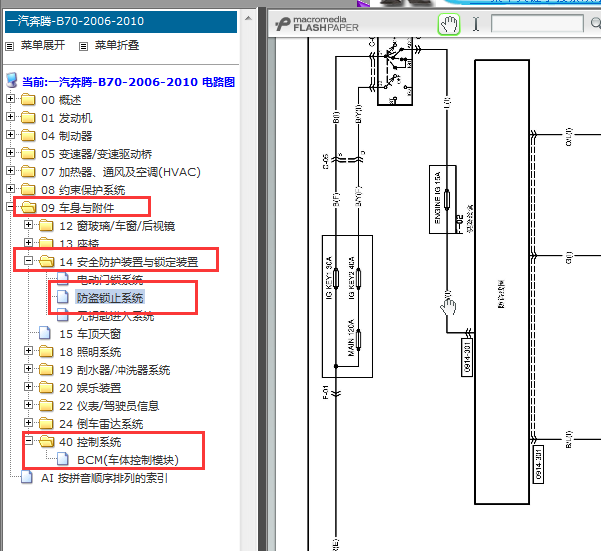Open the 当前:一汽奔腾-B70-2006-2010 电路图 link

pos(128,82)
